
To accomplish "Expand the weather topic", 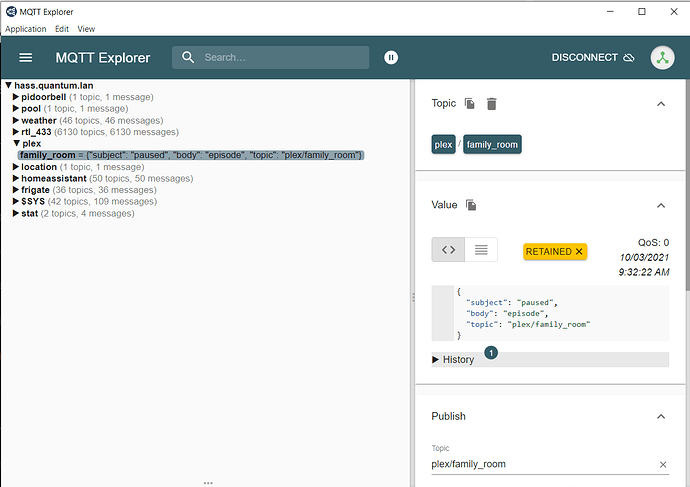I will click(x=16, y=120).
